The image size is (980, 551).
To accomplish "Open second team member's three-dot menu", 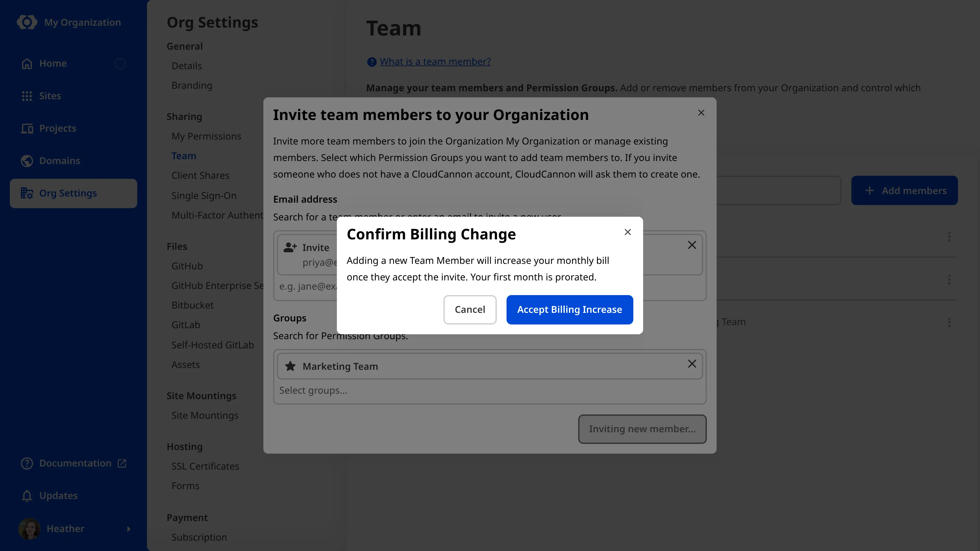I will coord(949,279).
